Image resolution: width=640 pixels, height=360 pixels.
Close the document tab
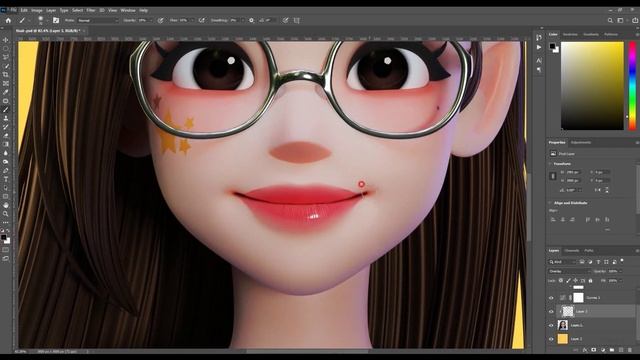[84, 31]
